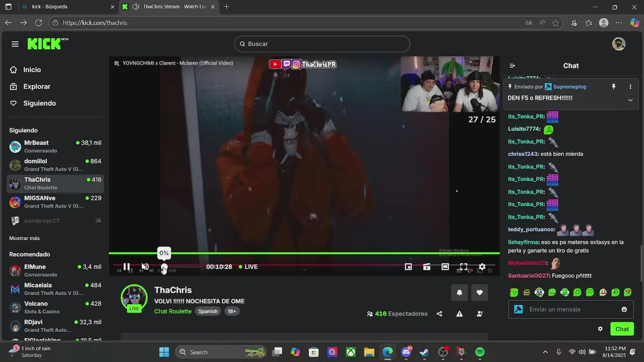The width and height of the screenshot is (644, 362).
Task: Unmute the stream volume icon
Action: coord(145,266)
